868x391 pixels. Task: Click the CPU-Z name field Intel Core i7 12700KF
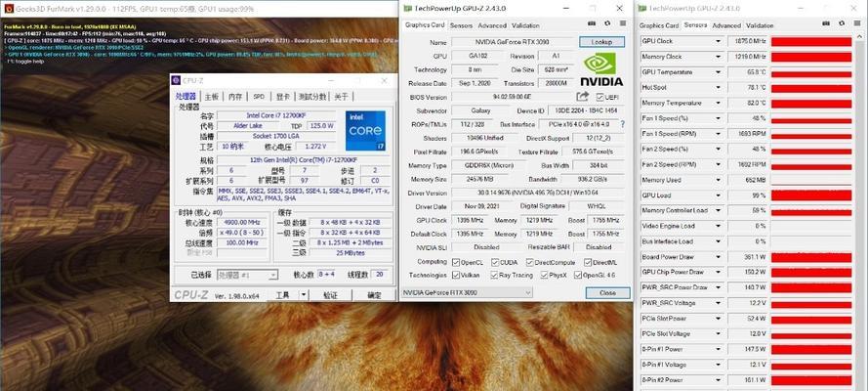[x=276, y=115]
